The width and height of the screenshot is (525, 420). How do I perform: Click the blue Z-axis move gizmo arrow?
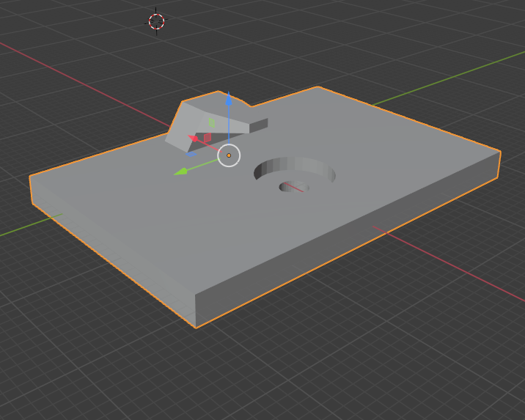(229, 97)
